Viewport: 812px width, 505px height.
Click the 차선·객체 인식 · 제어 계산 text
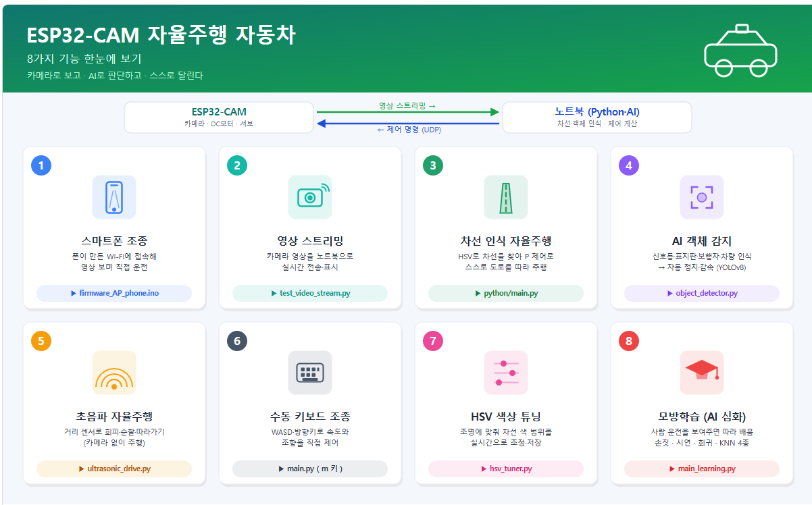pyautogui.click(x=597, y=124)
